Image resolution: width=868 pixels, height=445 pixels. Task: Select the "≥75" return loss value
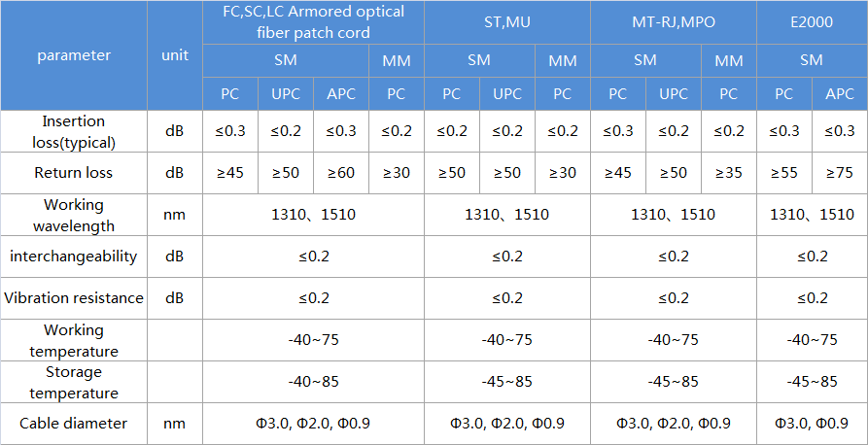(x=840, y=173)
